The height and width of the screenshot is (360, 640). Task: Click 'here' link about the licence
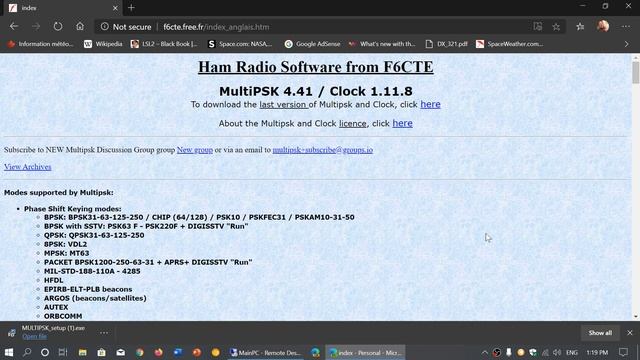click(x=402, y=123)
